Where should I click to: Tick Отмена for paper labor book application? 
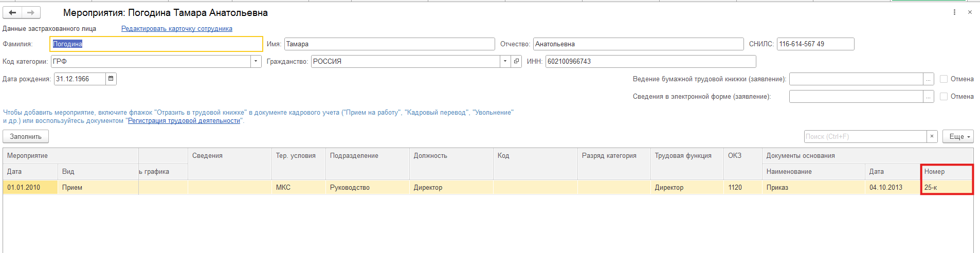(x=943, y=79)
